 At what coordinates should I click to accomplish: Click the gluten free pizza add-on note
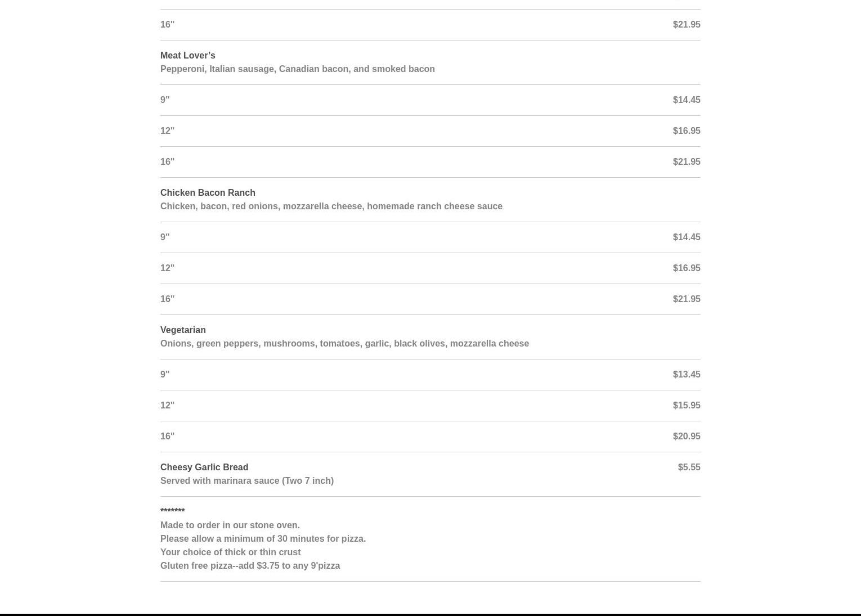(x=250, y=565)
